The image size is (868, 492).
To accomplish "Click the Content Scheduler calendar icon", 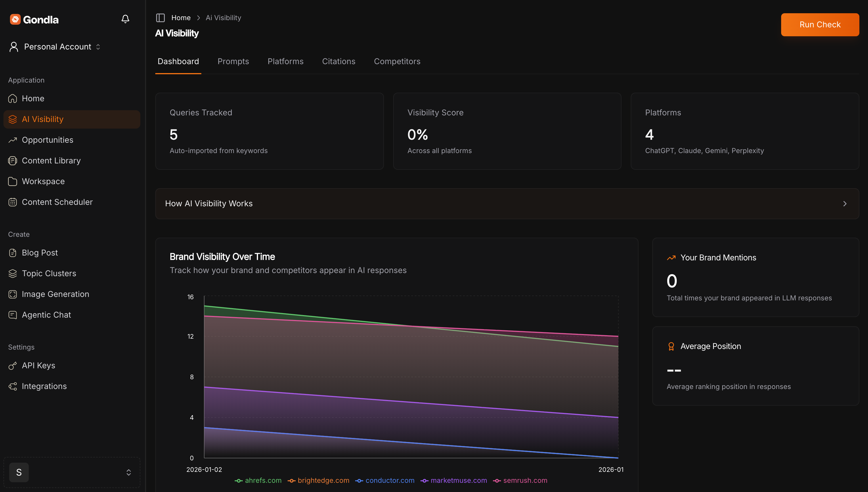I will (x=13, y=202).
